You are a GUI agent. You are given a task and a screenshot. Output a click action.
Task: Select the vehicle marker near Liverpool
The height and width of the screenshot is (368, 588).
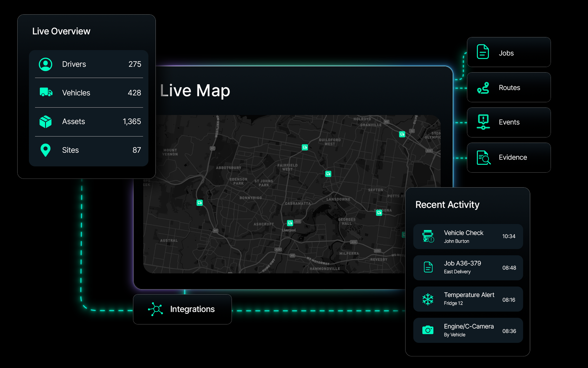(x=290, y=223)
